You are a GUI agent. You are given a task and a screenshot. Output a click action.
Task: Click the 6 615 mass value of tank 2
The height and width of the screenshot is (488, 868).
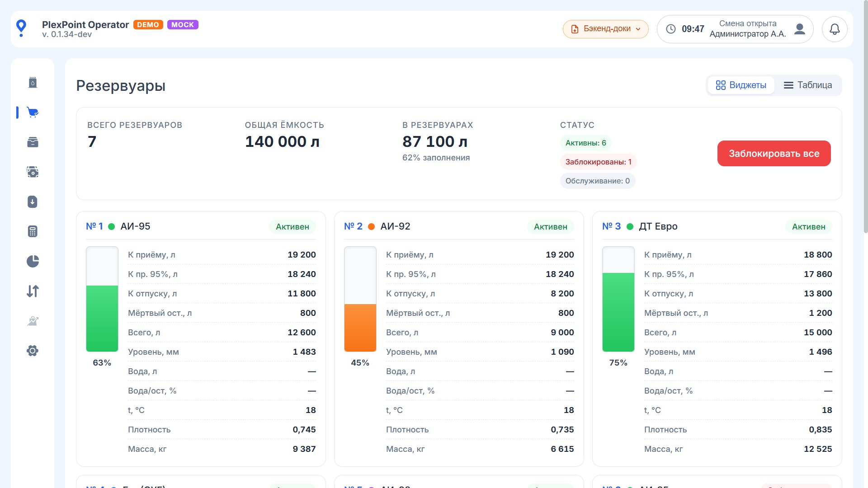tap(562, 449)
